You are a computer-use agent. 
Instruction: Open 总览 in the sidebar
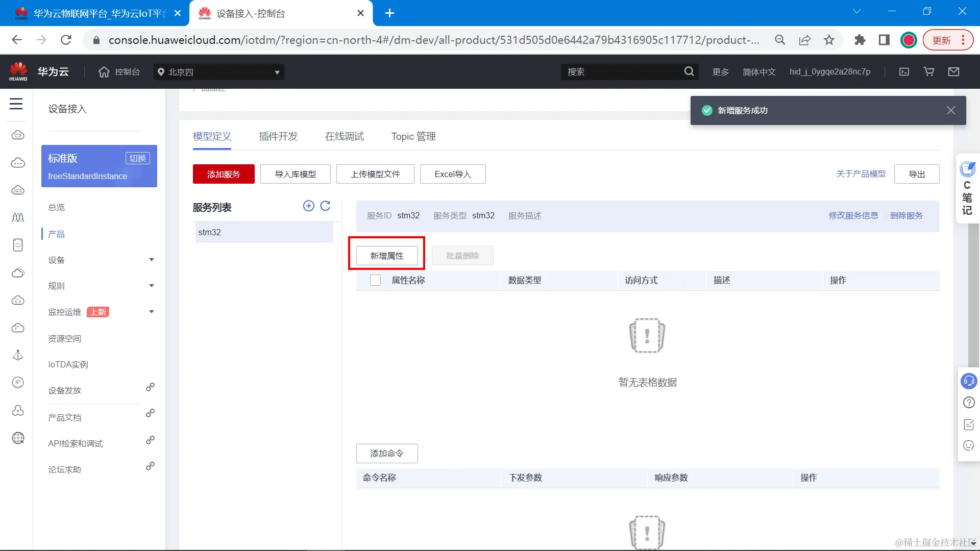[x=57, y=207]
